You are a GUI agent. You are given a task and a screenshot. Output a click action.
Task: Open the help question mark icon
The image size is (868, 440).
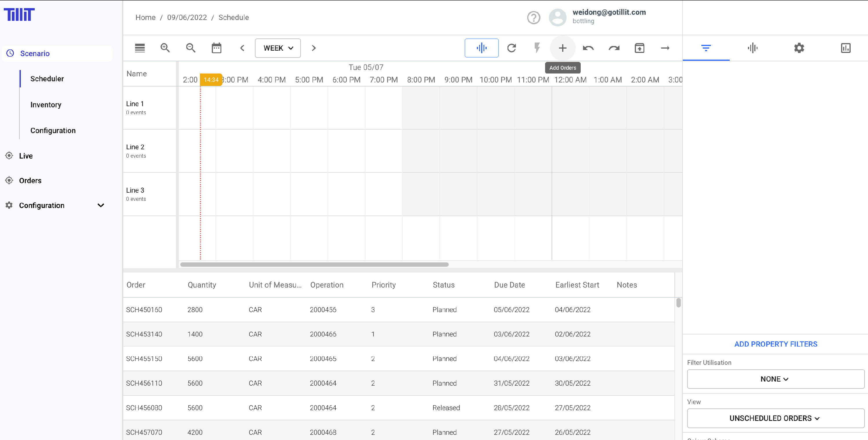534,18
